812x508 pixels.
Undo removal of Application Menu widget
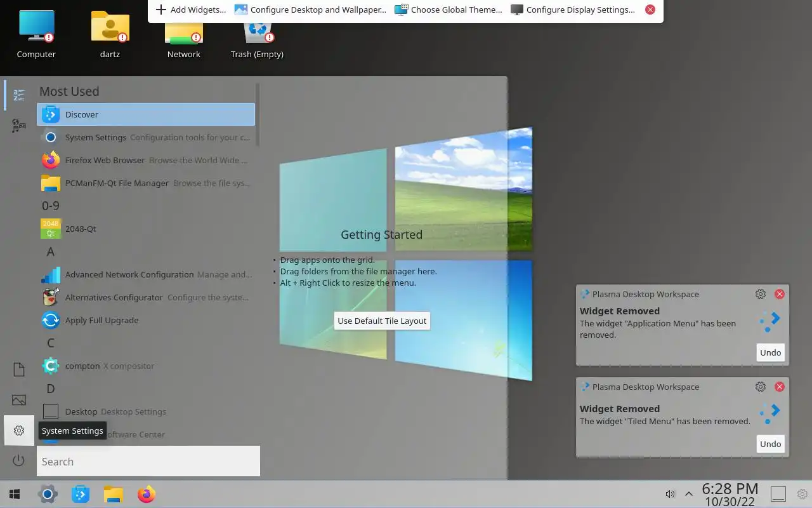tap(771, 352)
